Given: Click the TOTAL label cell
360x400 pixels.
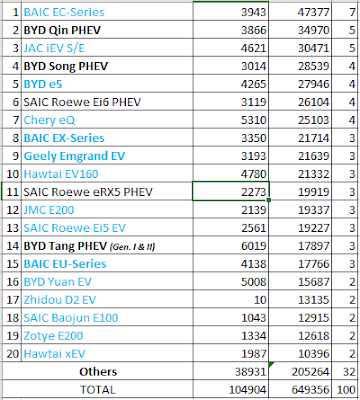Looking at the screenshot, I should [x=98, y=390].
